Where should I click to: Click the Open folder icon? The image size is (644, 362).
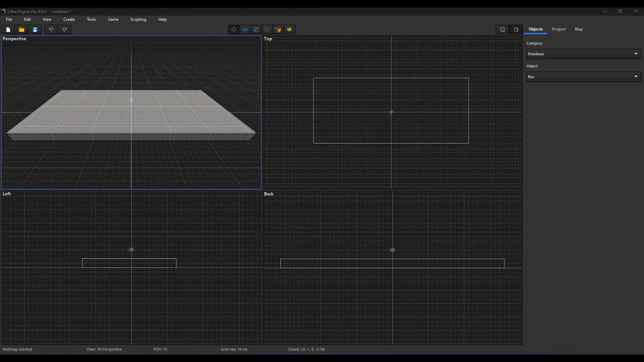tap(21, 30)
